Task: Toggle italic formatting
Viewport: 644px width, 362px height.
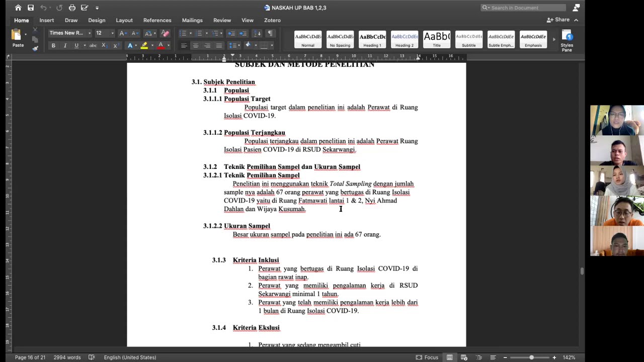Action: [65, 46]
